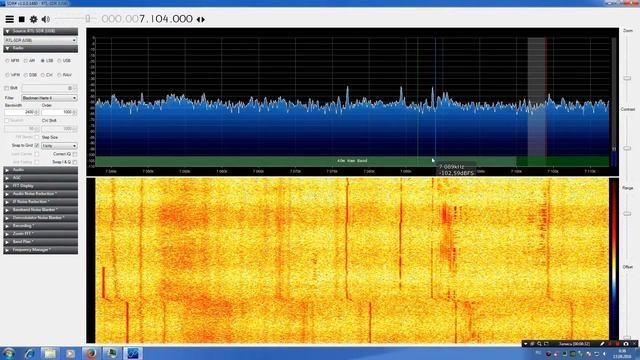Click the gray filter passband in spectrum
This screenshot has width=640, height=360.
click(x=537, y=97)
